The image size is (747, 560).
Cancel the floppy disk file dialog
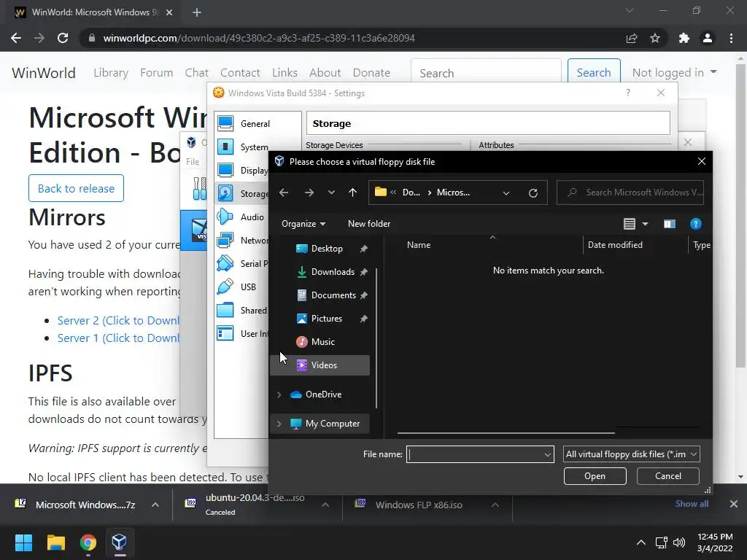(668, 476)
